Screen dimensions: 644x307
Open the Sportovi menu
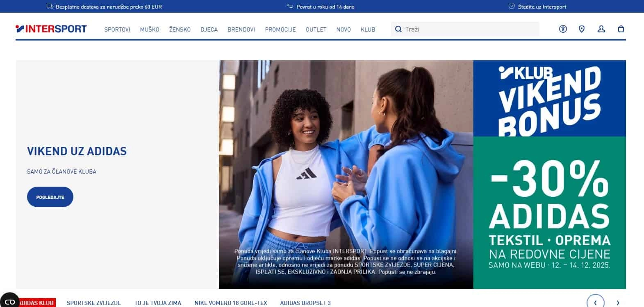(117, 29)
